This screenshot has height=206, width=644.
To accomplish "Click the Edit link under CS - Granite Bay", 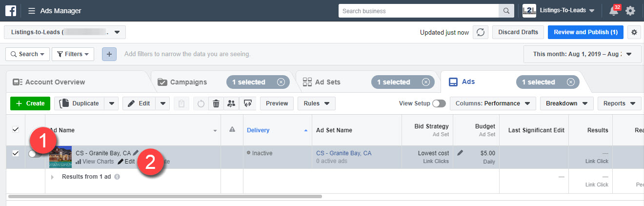I will click(126, 162).
